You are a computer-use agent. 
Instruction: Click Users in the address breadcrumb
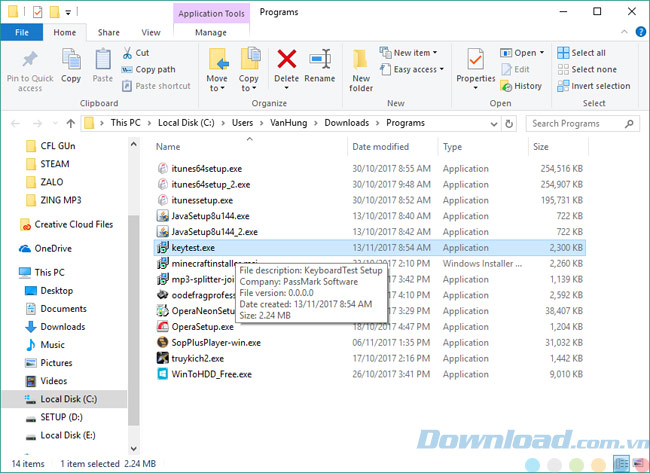242,123
